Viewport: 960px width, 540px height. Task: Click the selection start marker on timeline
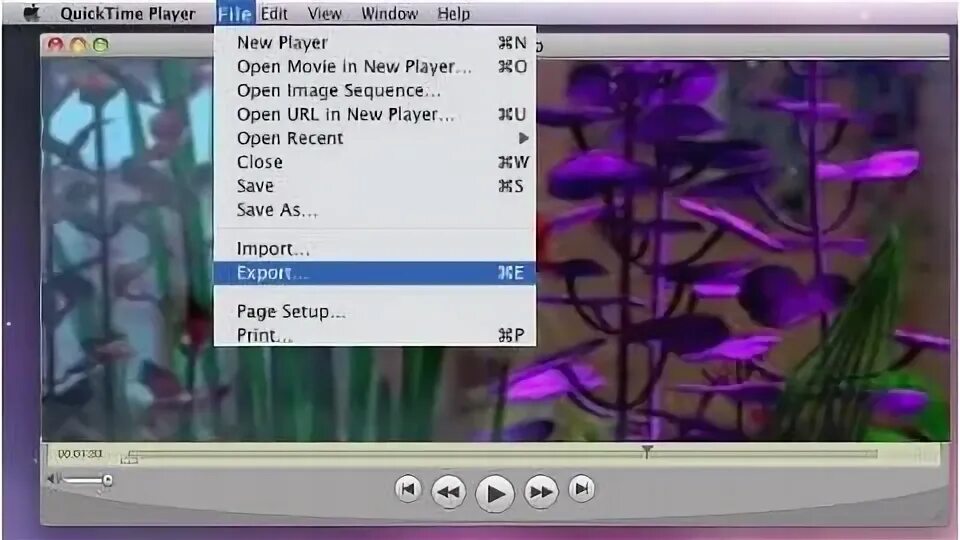click(129, 459)
